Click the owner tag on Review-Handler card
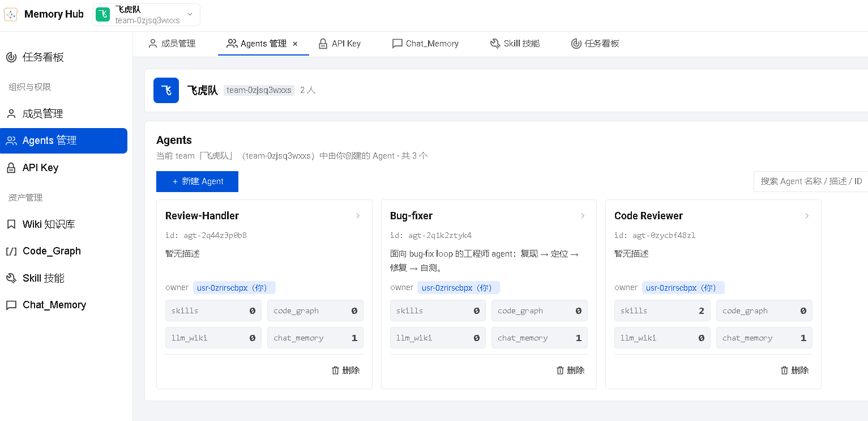 click(234, 288)
